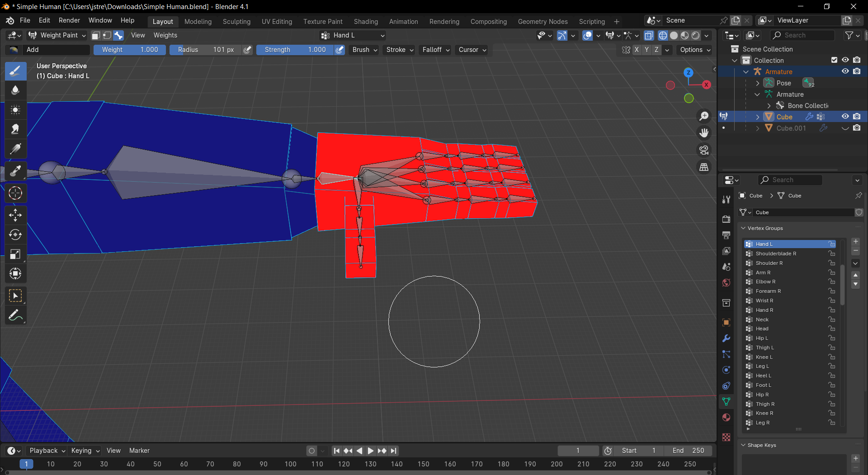Collapse the Armature tree item

(746, 72)
